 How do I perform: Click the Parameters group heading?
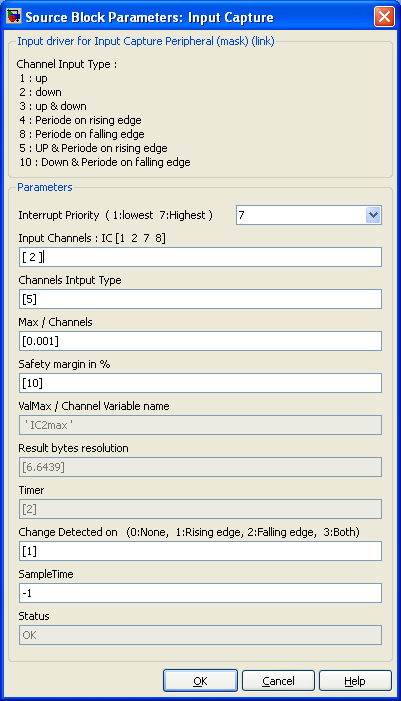(x=45, y=187)
